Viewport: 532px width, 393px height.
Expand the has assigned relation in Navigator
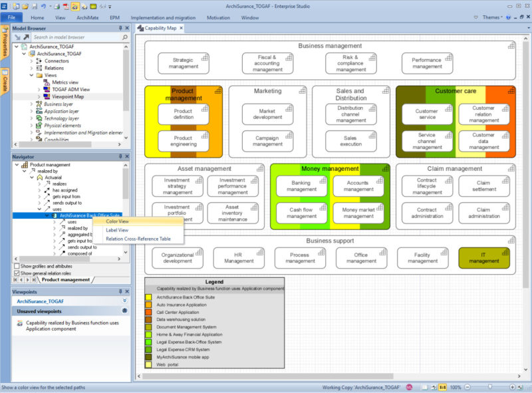click(x=39, y=190)
